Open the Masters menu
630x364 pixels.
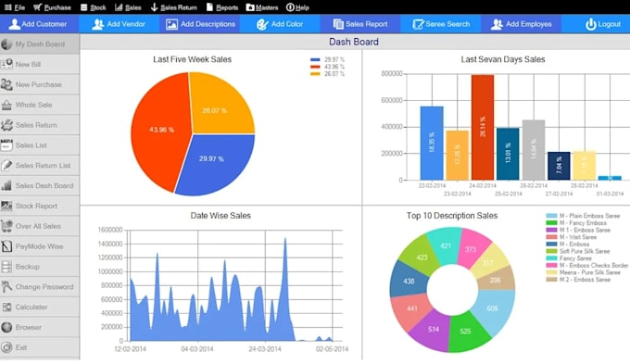[x=262, y=7]
